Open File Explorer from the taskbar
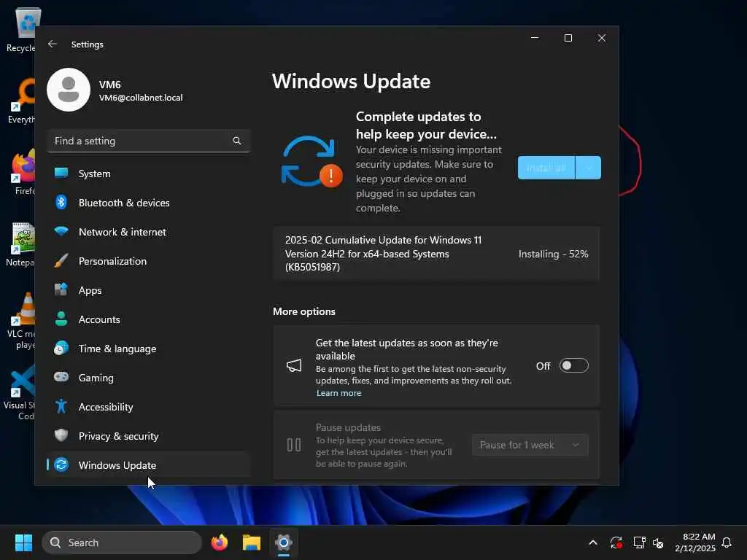The image size is (747, 560). point(252,542)
